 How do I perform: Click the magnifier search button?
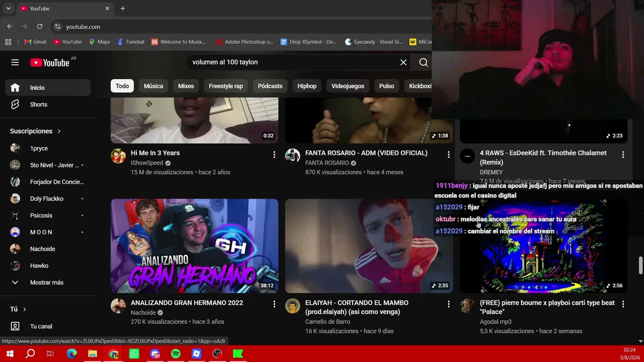click(424, 62)
